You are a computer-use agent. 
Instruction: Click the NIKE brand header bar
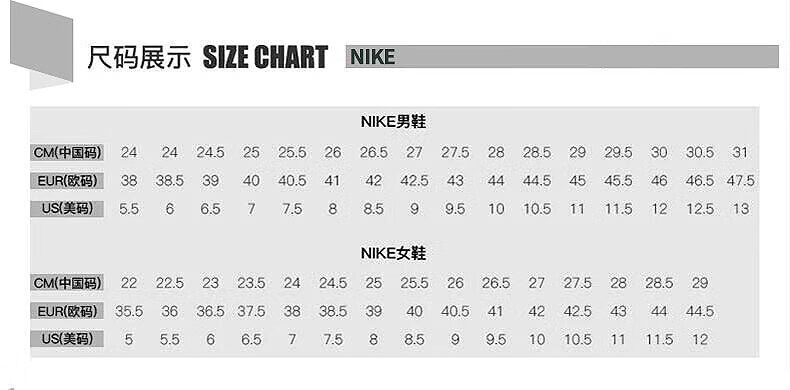click(x=562, y=56)
